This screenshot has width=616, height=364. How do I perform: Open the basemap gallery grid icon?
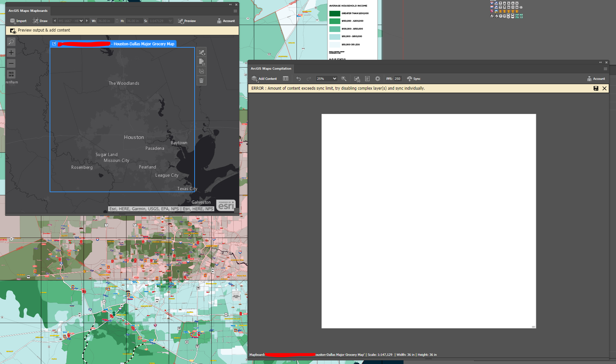(x=11, y=74)
